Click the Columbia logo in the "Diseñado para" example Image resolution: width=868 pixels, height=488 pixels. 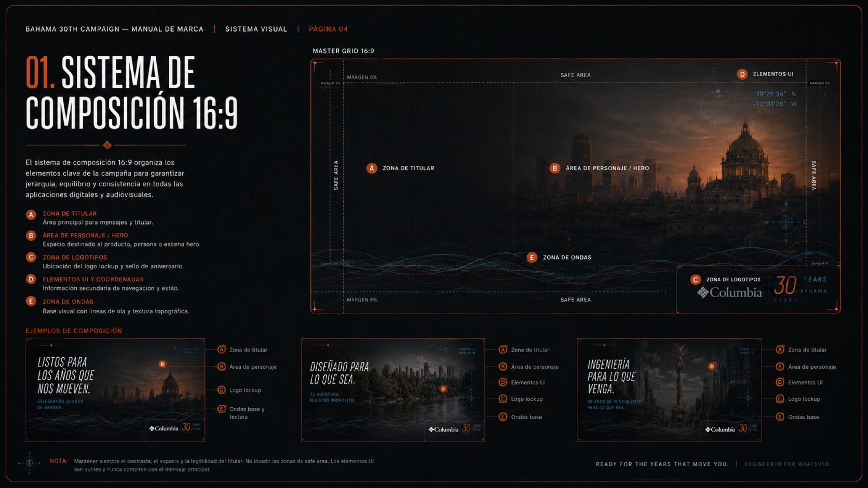click(443, 429)
